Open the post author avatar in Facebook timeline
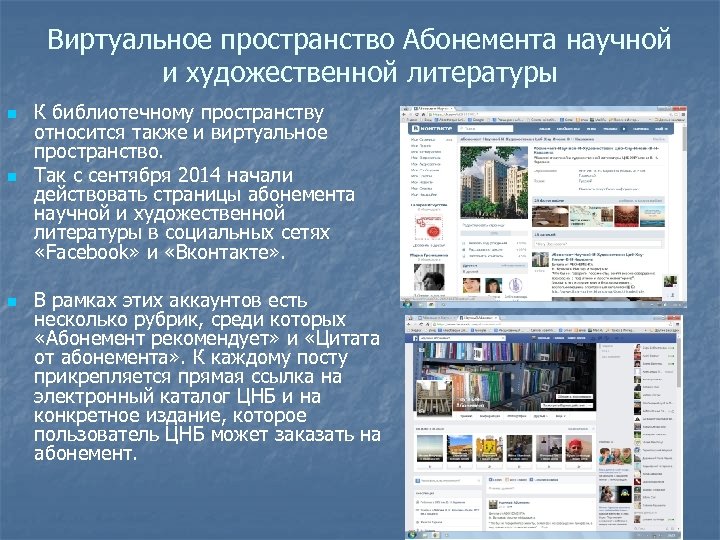Image resolution: width=720 pixels, height=540 pixels. pos(493,505)
